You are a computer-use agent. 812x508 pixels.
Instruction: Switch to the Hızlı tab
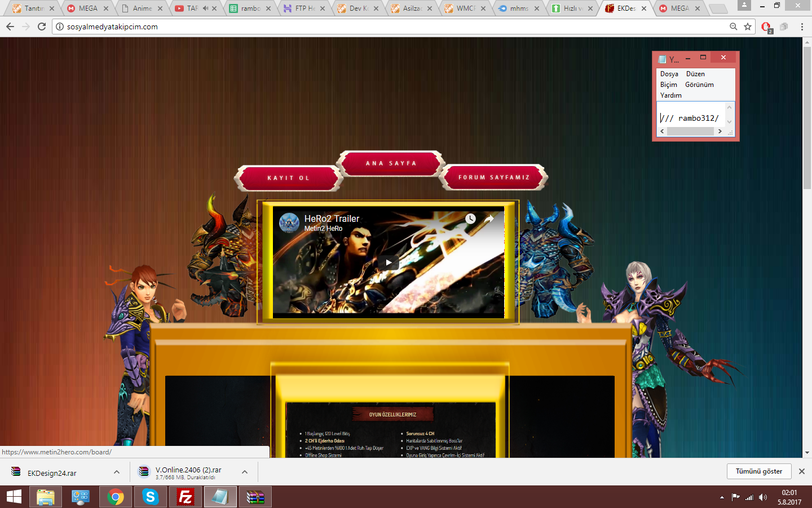572,8
